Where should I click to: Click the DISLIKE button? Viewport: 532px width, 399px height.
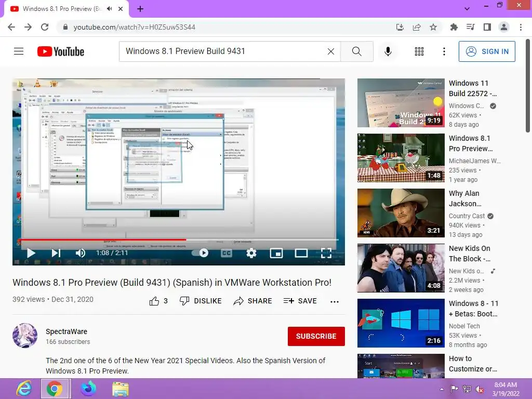[x=201, y=301]
